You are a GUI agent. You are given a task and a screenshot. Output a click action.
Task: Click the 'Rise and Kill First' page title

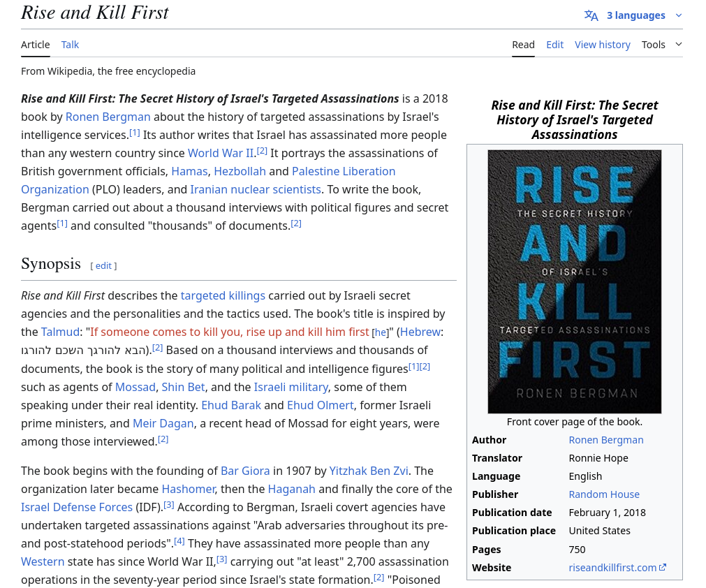tap(94, 13)
